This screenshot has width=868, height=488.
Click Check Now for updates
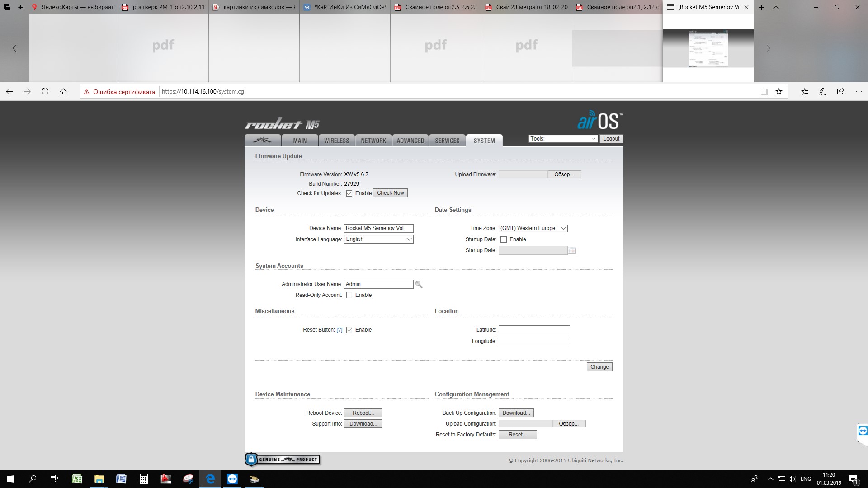click(x=390, y=193)
